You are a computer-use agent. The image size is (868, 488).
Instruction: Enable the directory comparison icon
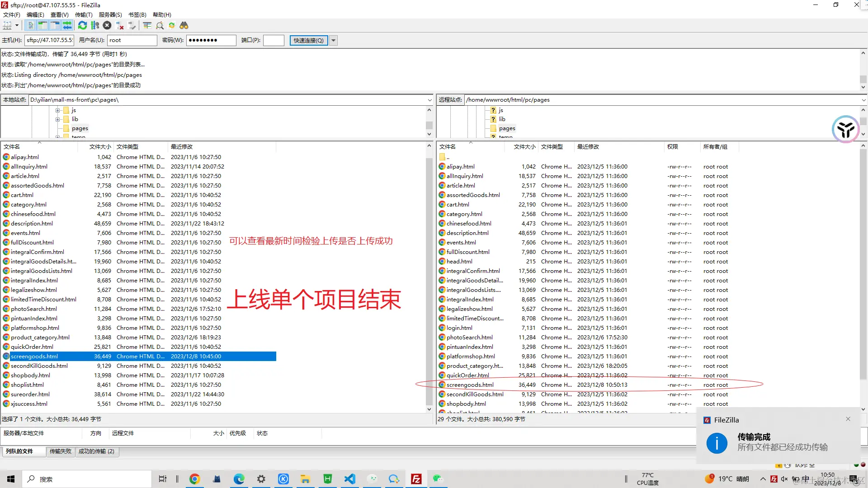point(160,26)
